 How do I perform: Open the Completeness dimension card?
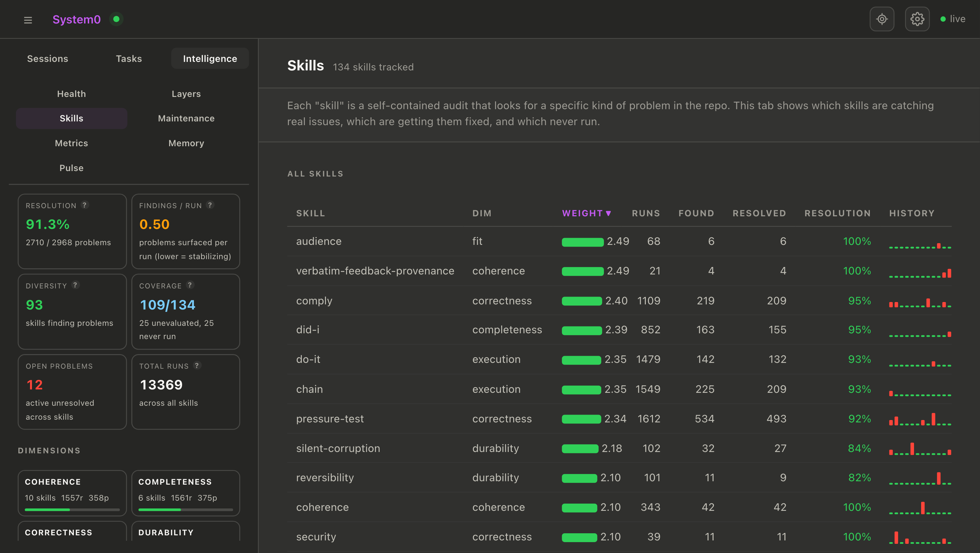[186, 493]
